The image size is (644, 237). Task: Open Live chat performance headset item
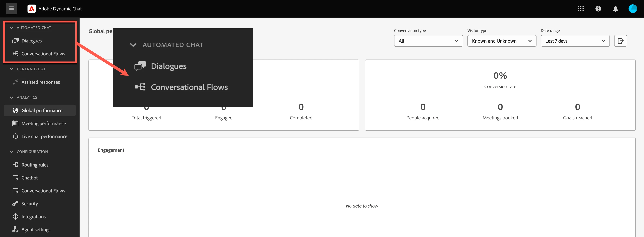(44, 136)
